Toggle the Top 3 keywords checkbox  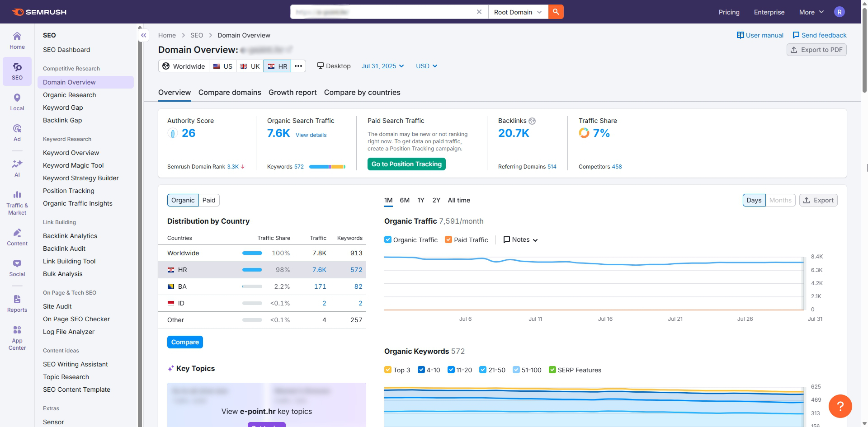tap(388, 370)
